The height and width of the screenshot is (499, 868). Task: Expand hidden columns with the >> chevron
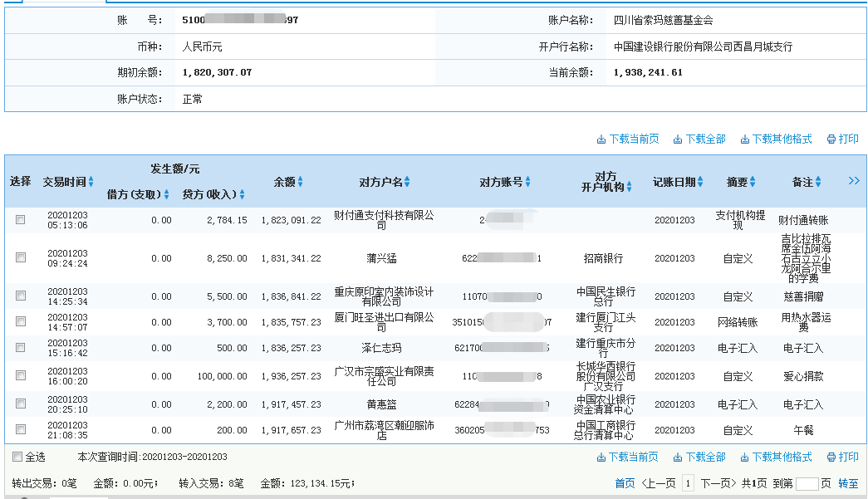click(x=854, y=179)
